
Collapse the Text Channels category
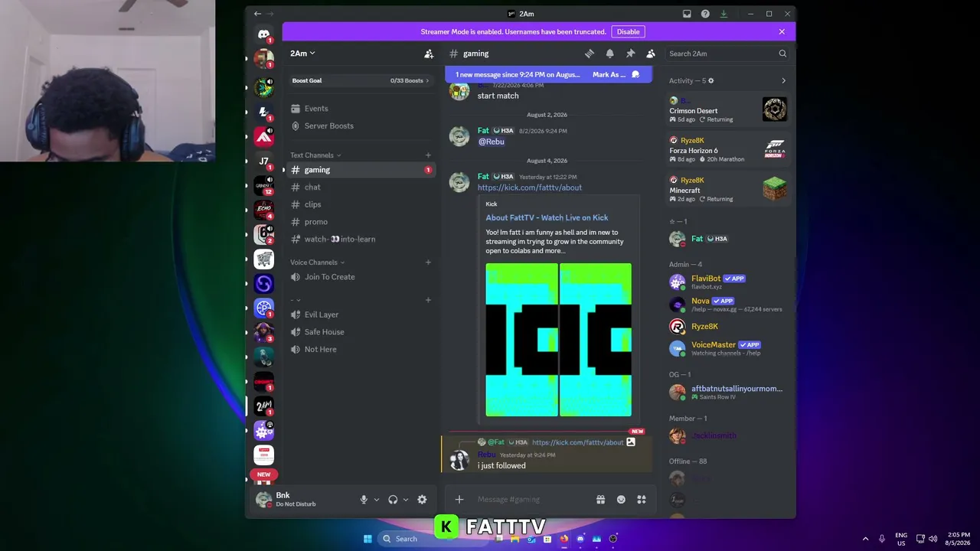coord(315,155)
